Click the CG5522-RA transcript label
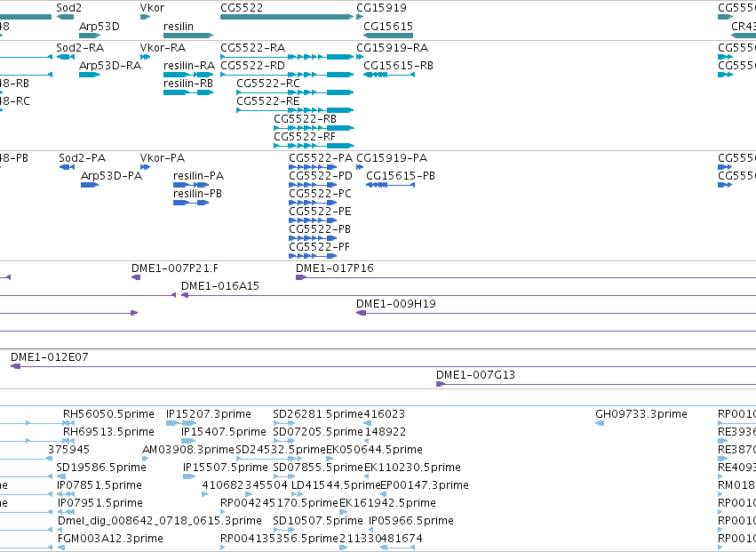The height and width of the screenshot is (552, 756). coord(252,48)
